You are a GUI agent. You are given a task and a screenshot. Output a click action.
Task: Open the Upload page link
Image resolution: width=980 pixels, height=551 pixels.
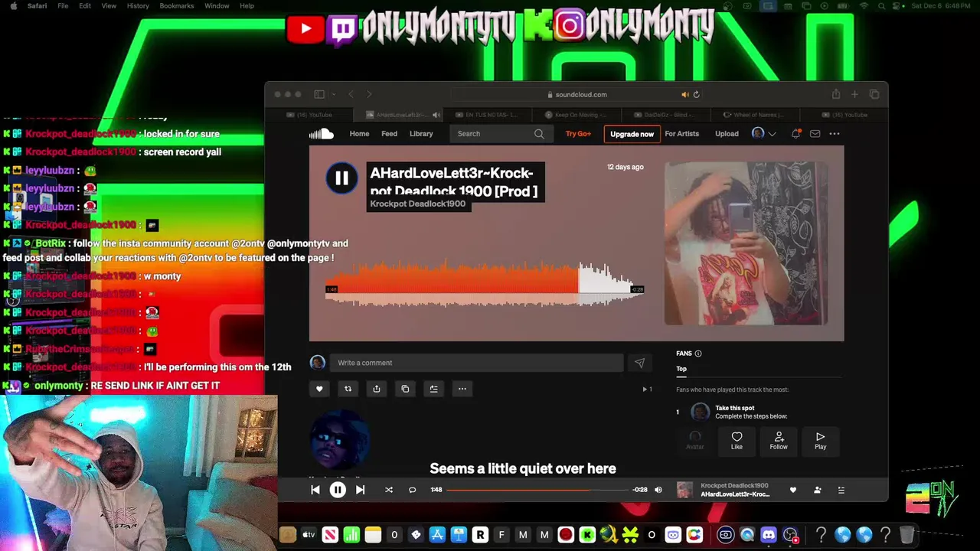pyautogui.click(x=727, y=134)
